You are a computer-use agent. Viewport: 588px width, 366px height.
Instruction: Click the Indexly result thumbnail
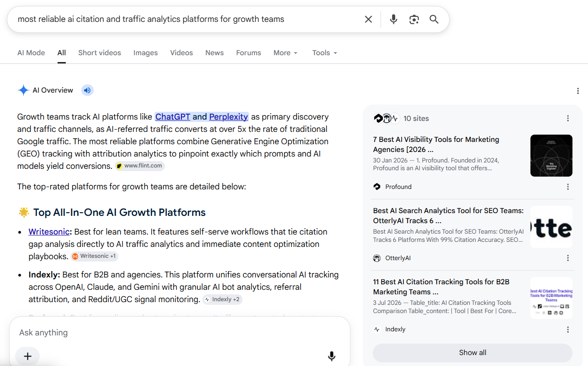point(551,298)
